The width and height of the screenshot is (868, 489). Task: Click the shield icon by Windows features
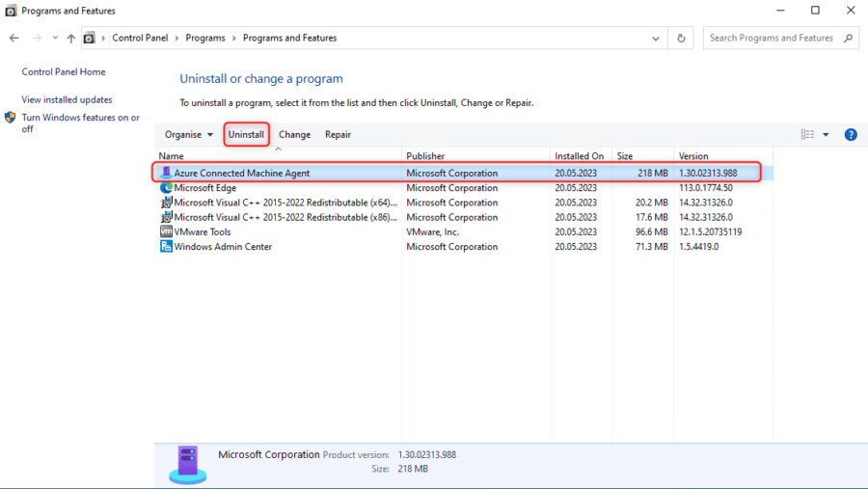[10, 118]
